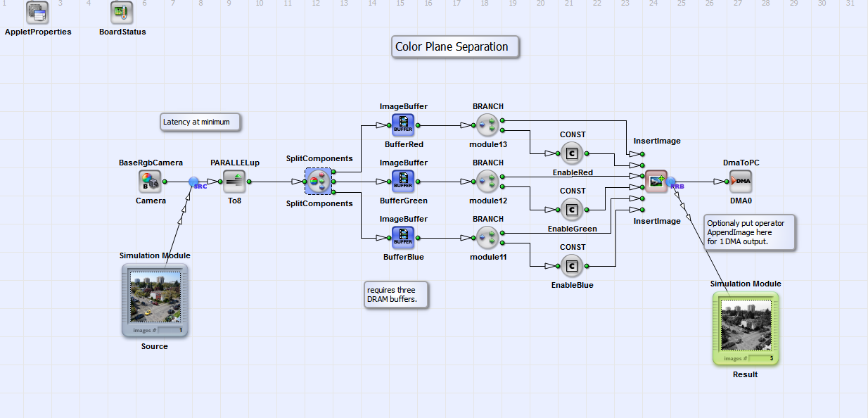
Task: Select the BufferRed ImageBuffer icon
Action: click(x=403, y=125)
